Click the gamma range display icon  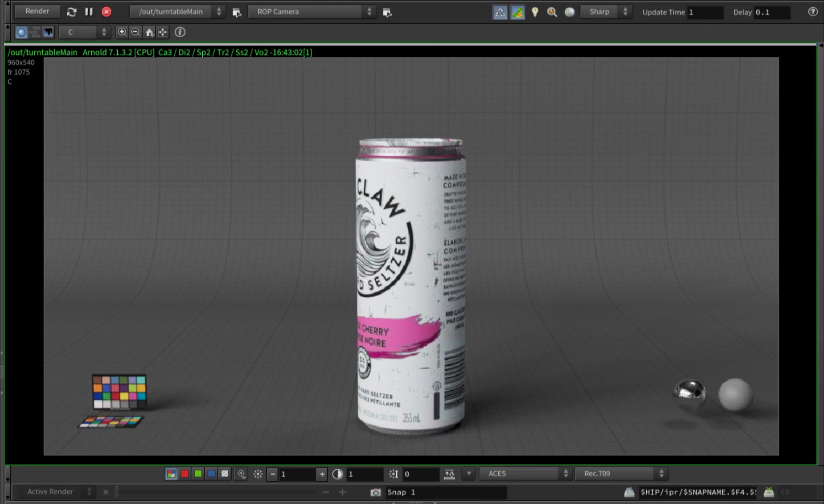tap(449, 474)
